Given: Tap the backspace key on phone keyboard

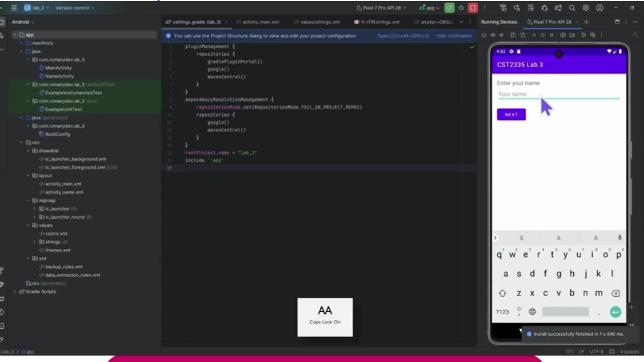Looking at the screenshot, I should pos(615,293).
